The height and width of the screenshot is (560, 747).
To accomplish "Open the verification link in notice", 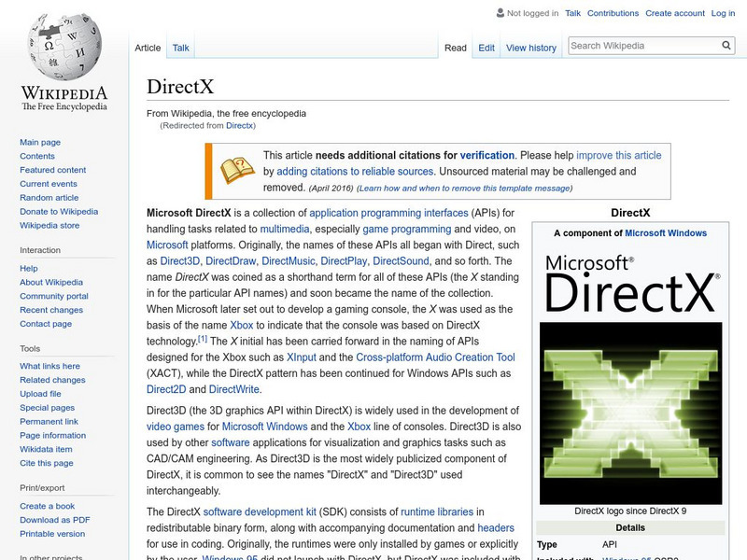I will pos(486,155).
